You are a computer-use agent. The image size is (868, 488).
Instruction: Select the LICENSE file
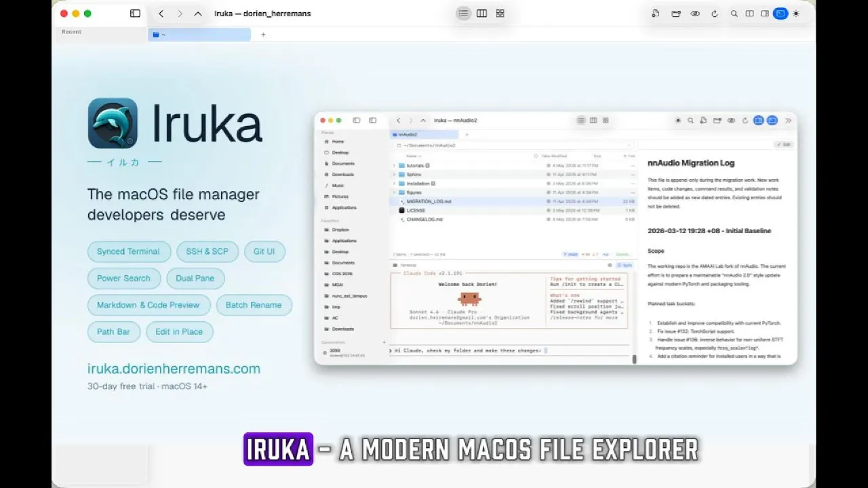(513, 211)
